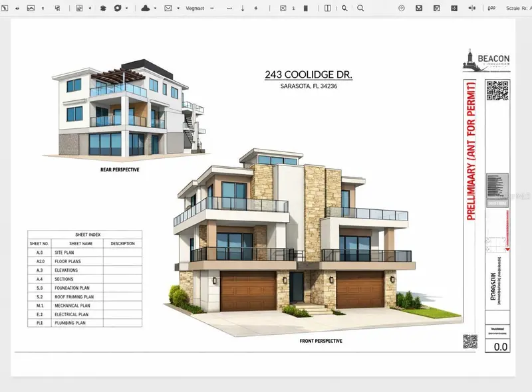The height and width of the screenshot is (392, 532).
Task: Click the dark square grid icon near Scale
Action: click(x=454, y=8)
